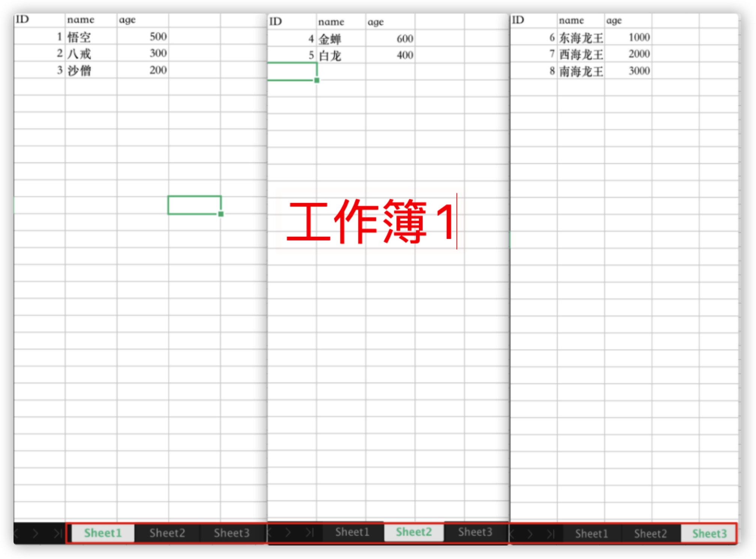Click last-sheet arrow in right panel
756x559 pixels.
click(551, 534)
